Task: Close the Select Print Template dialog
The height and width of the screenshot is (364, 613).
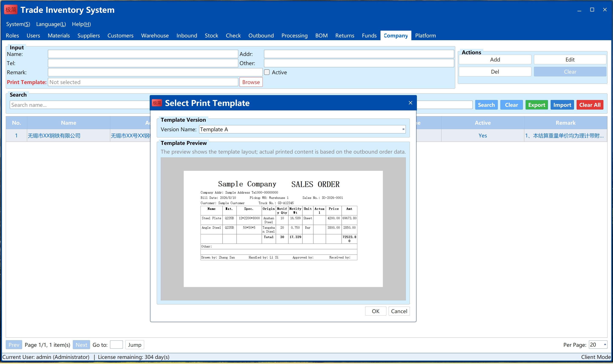Action: tap(410, 103)
